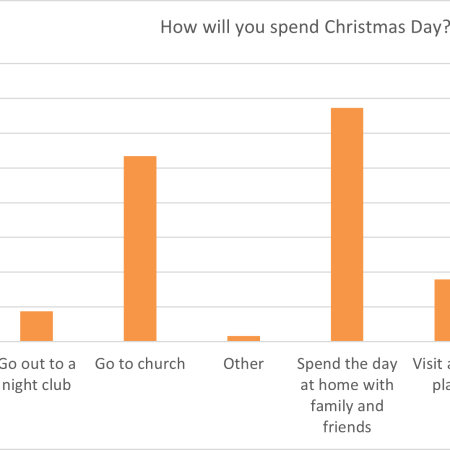Select the tallest bar for spending day at home

coord(347,224)
